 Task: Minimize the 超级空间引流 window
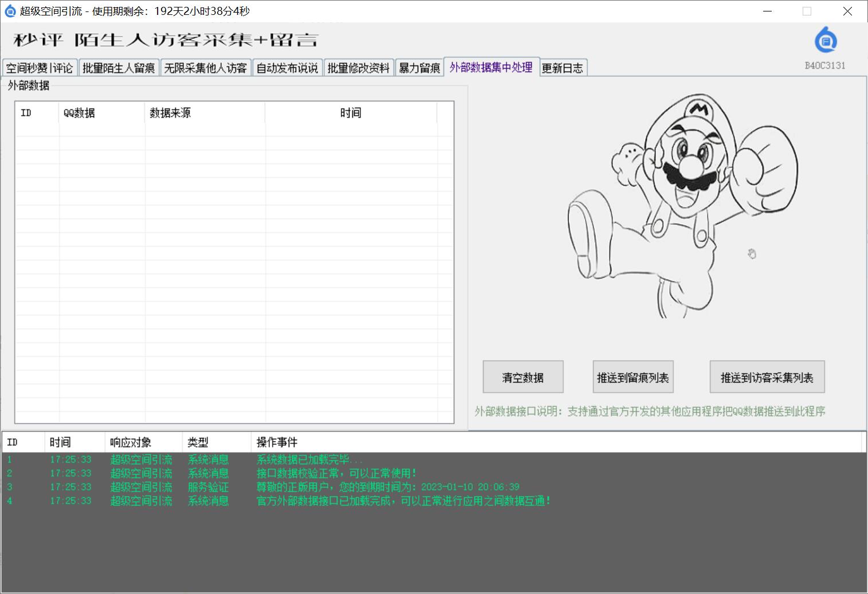[x=768, y=11]
